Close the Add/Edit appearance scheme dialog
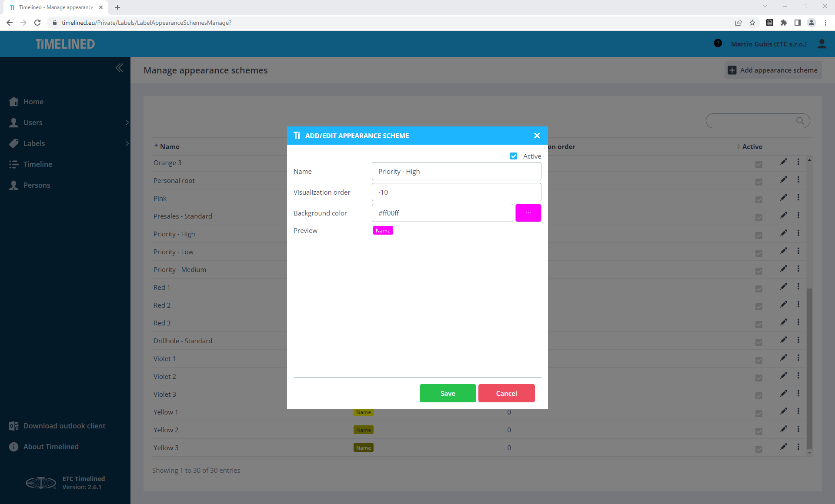This screenshot has width=835, height=504. click(x=537, y=136)
